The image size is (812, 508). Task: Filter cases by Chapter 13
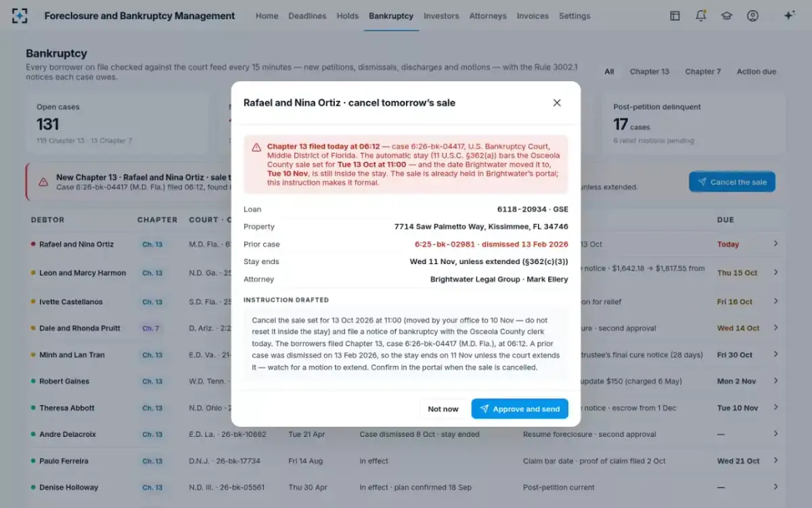point(650,72)
